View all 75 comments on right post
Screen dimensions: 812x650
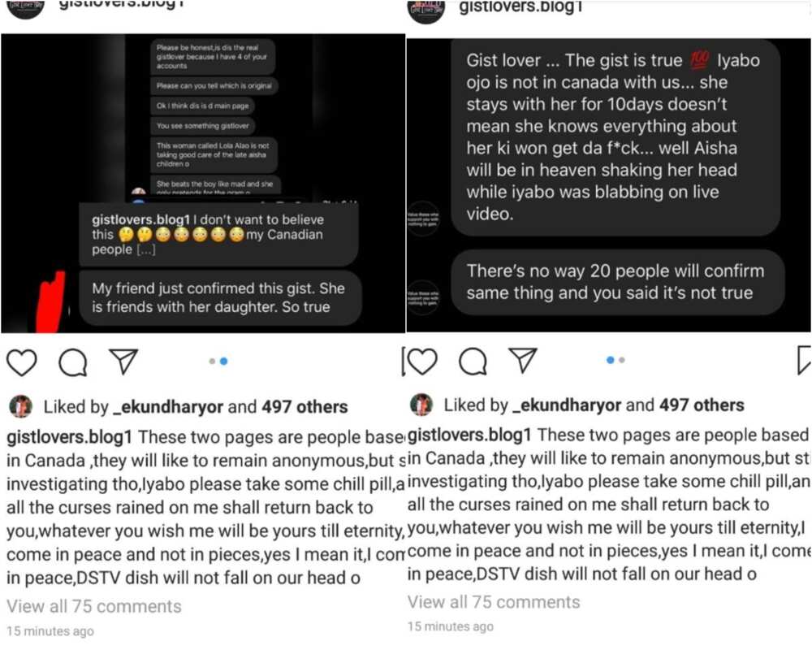[x=494, y=602]
